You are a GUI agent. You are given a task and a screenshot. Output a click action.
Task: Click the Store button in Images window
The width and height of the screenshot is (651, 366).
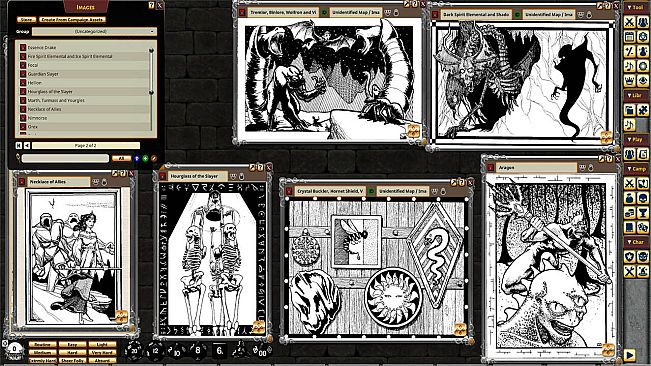point(26,20)
